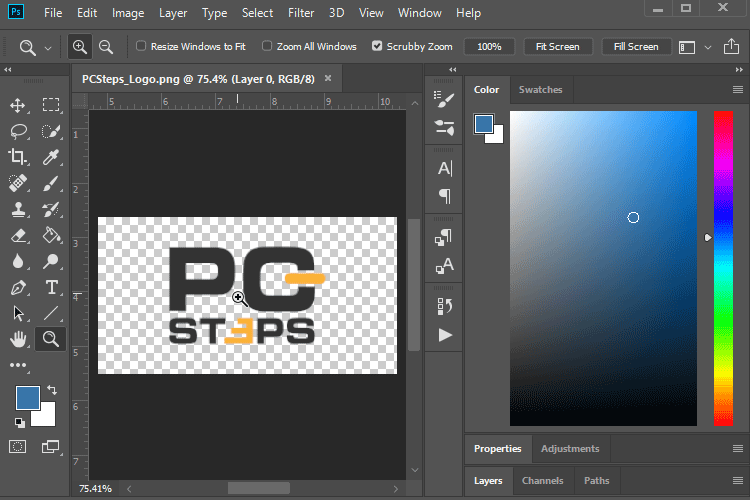The width and height of the screenshot is (750, 500).
Task: Open the Paragraph panel icon
Action: 444,196
